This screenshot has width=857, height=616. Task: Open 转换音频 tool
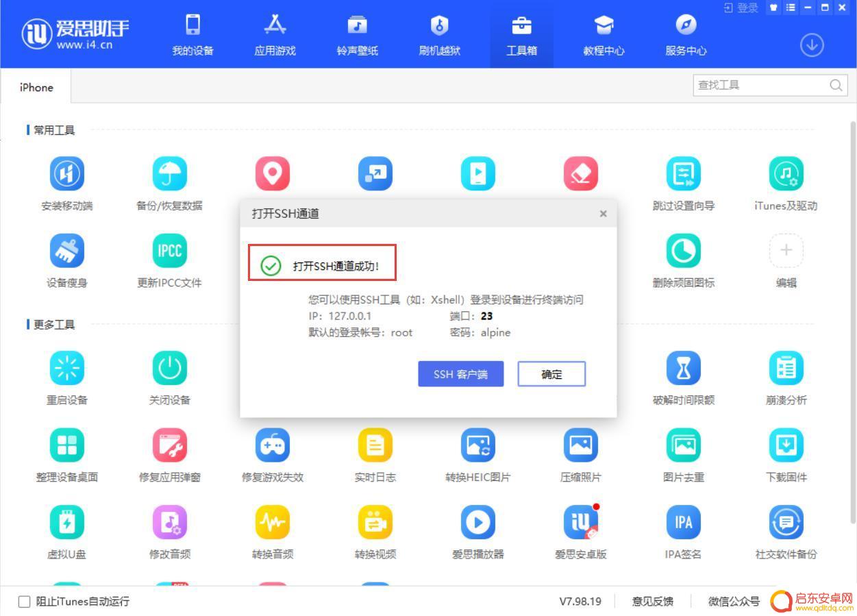click(x=273, y=522)
